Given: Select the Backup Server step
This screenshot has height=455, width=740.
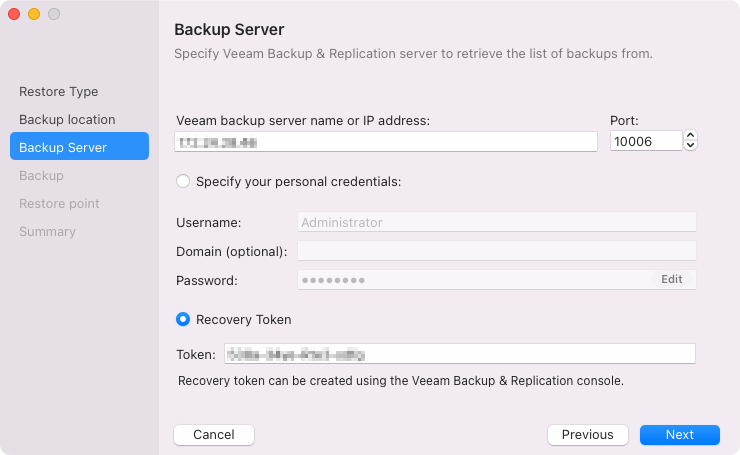Looking at the screenshot, I should (79, 146).
